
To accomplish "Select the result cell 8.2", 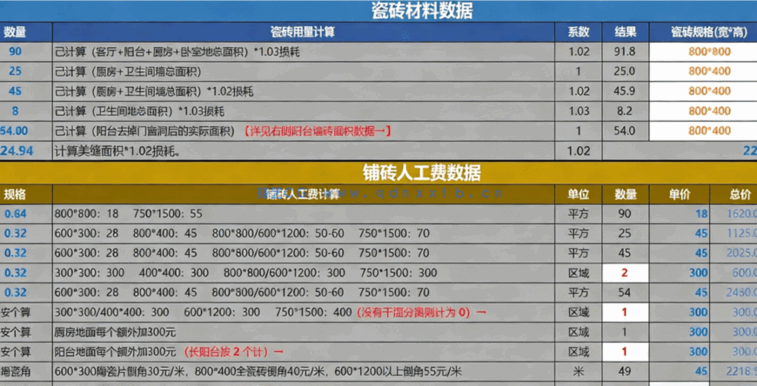I will (x=625, y=111).
